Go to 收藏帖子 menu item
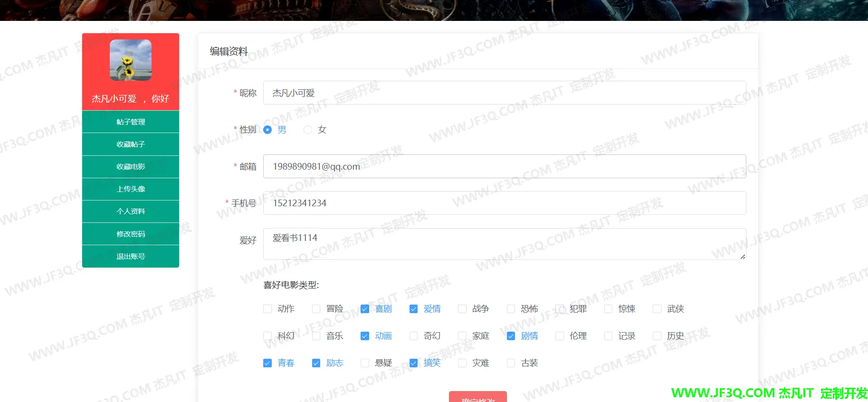Image resolution: width=868 pixels, height=402 pixels. click(131, 144)
